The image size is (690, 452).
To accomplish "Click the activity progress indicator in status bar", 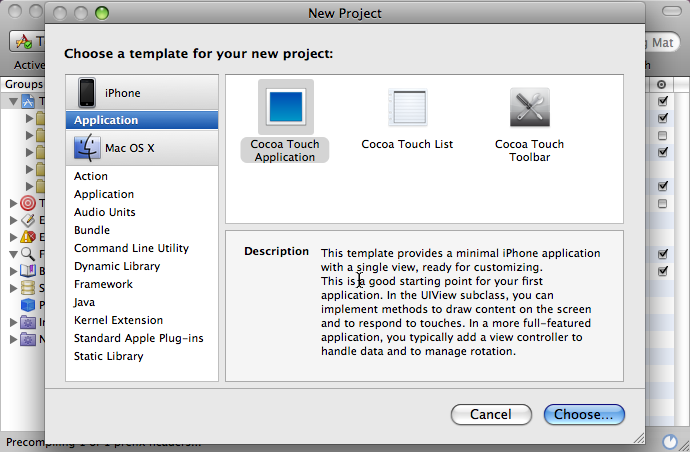I will coord(670,441).
